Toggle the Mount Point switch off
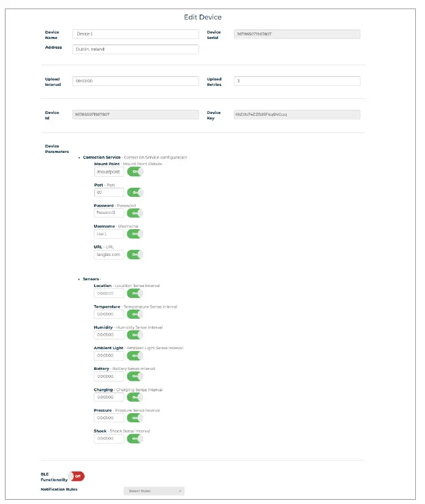This screenshot has width=425, height=504. [135, 172]
